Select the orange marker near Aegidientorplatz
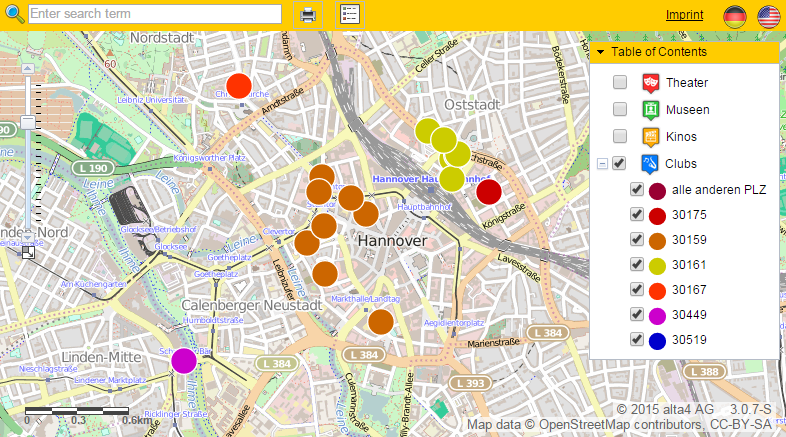Viewport: 786px width, 437px height. coord(381,322)
